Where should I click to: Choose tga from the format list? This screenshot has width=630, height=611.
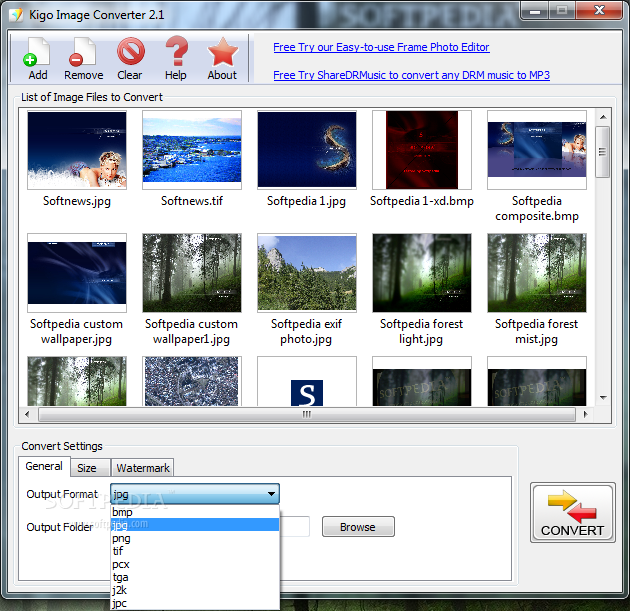coord(195,577)
